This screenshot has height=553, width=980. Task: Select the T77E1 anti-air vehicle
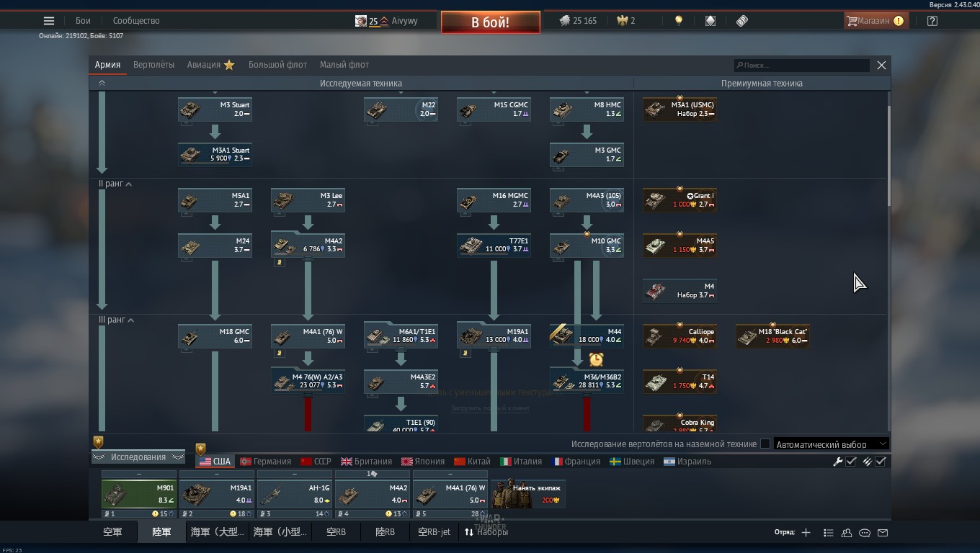tap(494, 246)
